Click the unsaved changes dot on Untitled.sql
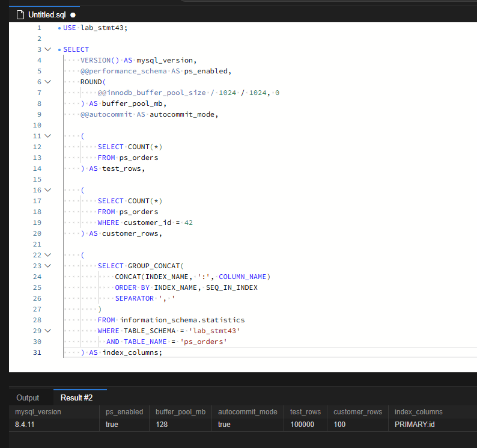 pos(73,15)
